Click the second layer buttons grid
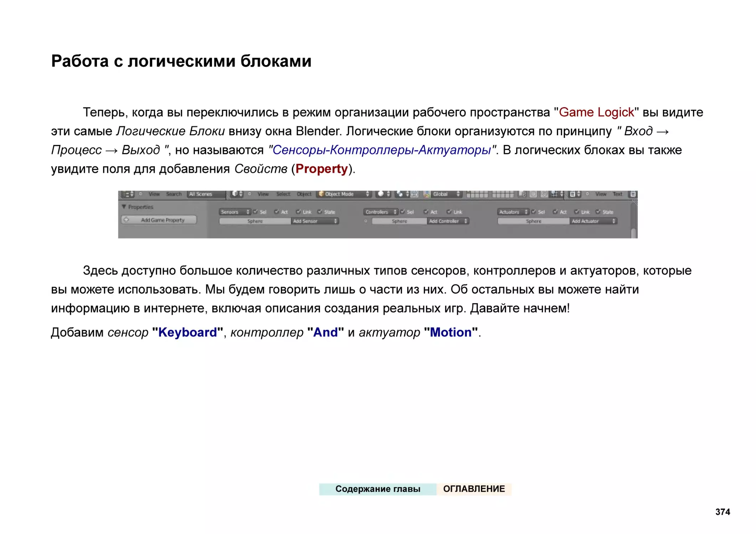 (503, 194)
